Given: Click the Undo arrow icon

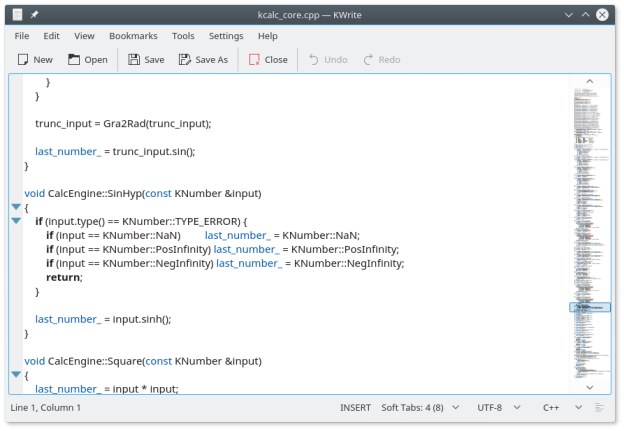Looking at the screenshot, I should (x=313, y=60).
